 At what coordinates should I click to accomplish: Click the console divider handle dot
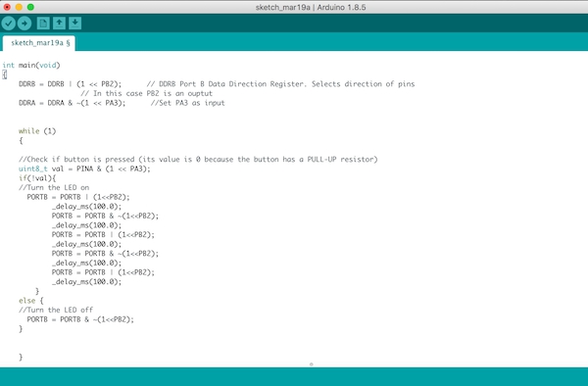click(312, 363)
